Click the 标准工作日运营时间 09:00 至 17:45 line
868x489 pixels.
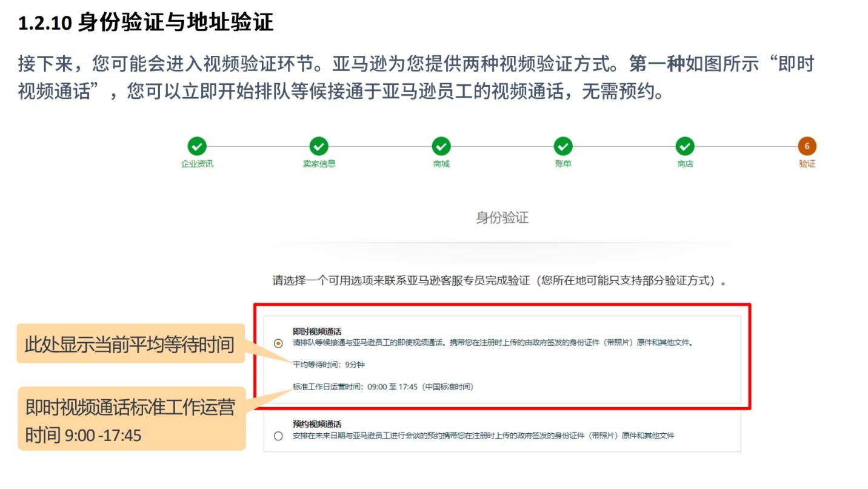click(383, 386)
